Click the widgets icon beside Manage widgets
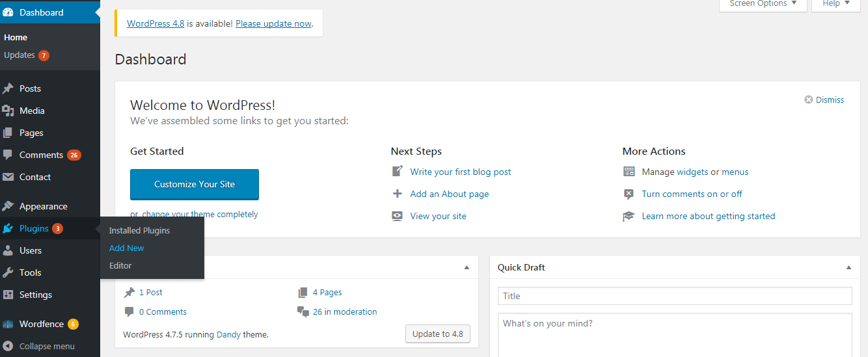The height and width of the screenshot is (357, 868). click(629, 172)
